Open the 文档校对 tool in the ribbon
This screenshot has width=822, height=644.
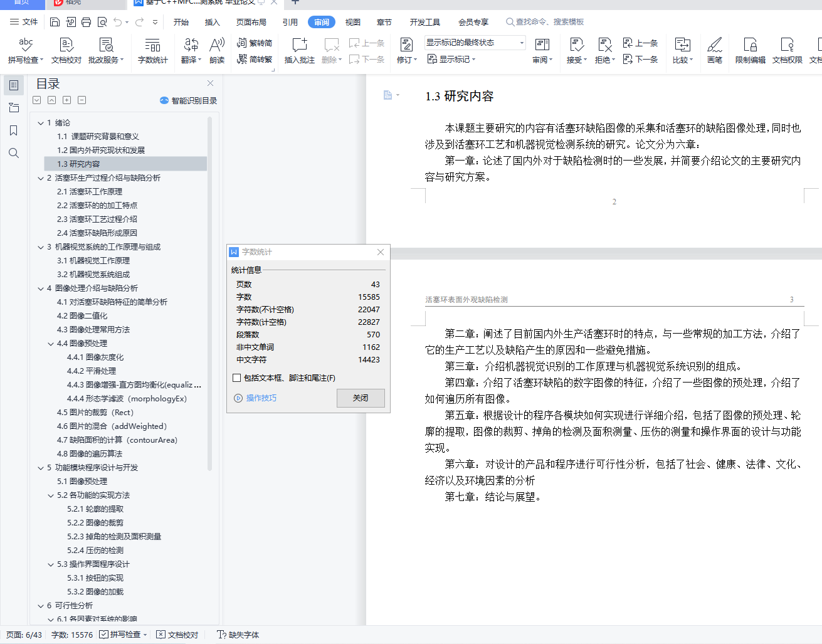coord(66,50)
